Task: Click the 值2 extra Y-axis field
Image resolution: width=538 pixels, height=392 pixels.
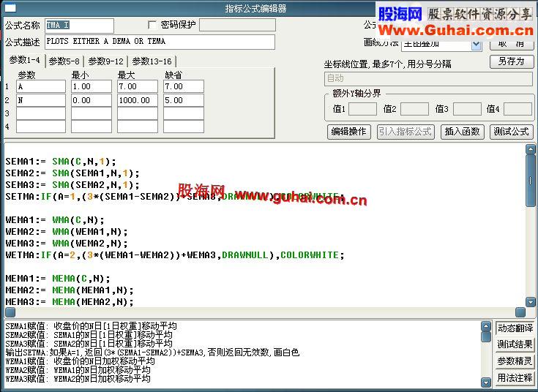Action: (x=414, y=109)
